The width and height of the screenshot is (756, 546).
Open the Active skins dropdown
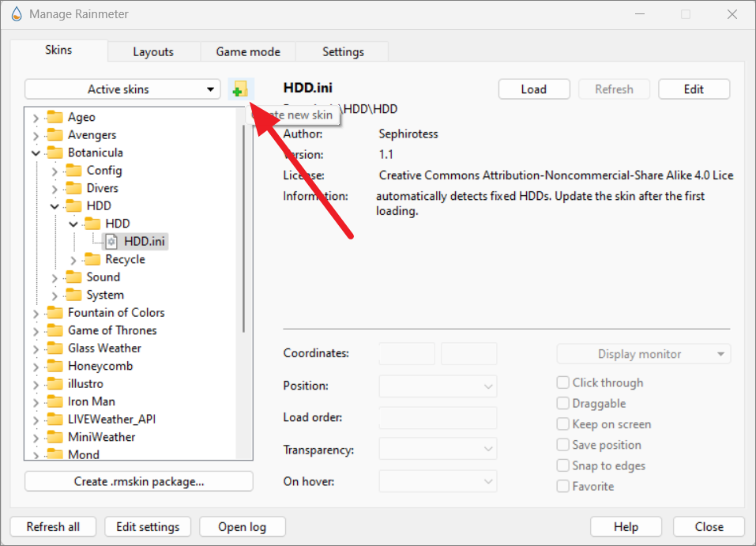click(x=122, y=89)
